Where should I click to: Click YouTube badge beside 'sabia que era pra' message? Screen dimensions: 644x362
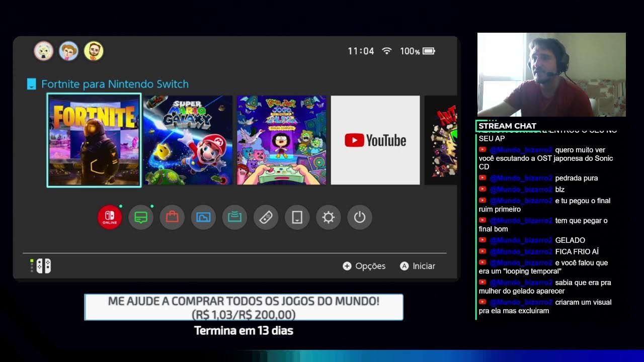click(482, 283)
